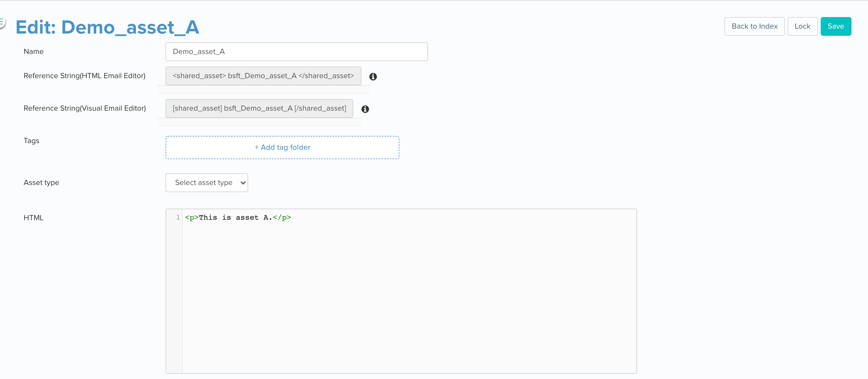This screenshot has width=868, height=379.
Task: Click the HTML section label
Action: point(33,217)
